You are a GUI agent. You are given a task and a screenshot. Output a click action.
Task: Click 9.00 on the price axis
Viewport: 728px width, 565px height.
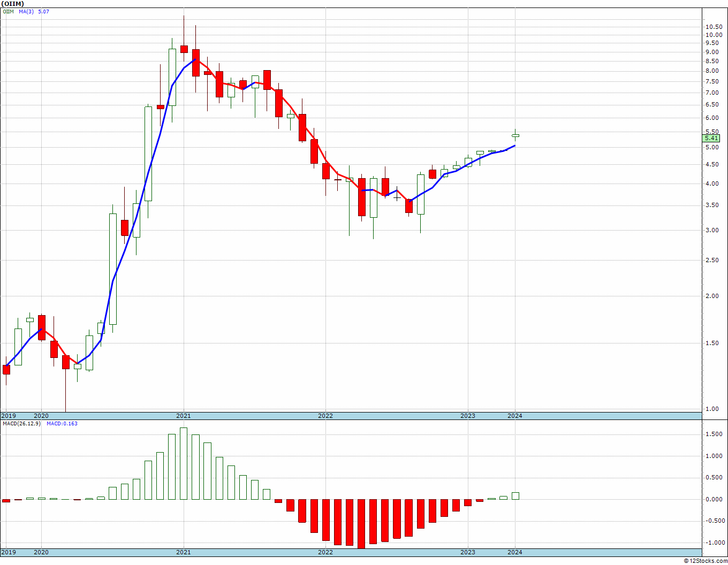pos(711,52)
